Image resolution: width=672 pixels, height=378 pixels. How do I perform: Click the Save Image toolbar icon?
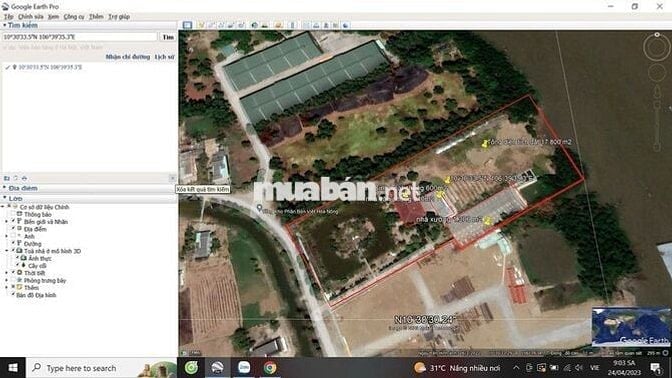(326, 25)
